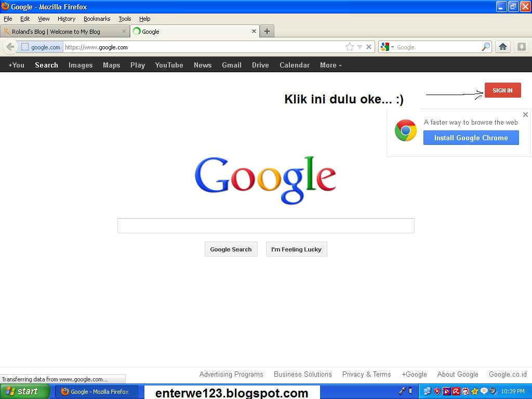The height and width of the screenshot is (399, 532).
Task: Expand the More menu in Google bar
Action: [331, 65]
